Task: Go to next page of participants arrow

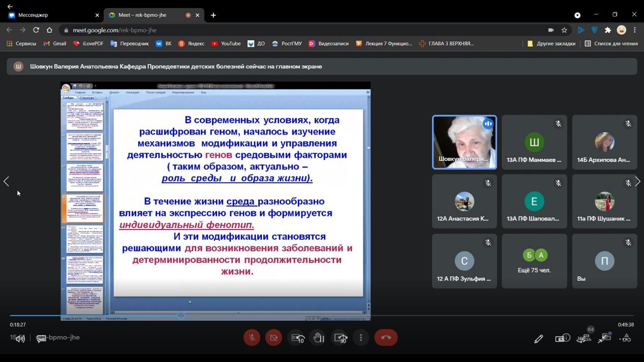Action: pos(638,181)
